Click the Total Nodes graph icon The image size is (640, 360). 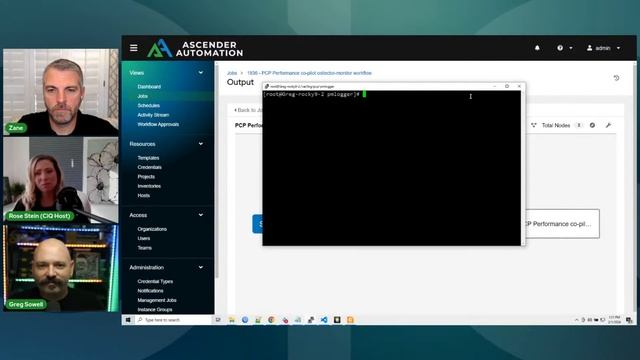coord(534,125)
